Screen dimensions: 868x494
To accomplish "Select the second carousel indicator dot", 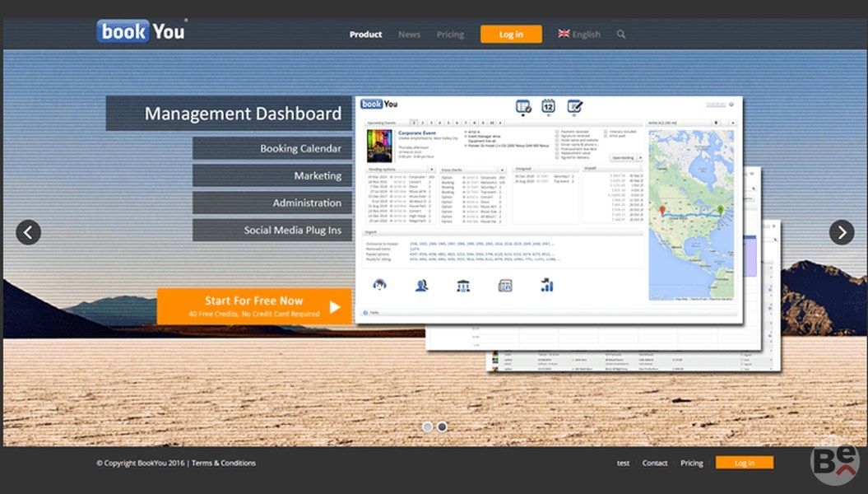I will (442, 426).
